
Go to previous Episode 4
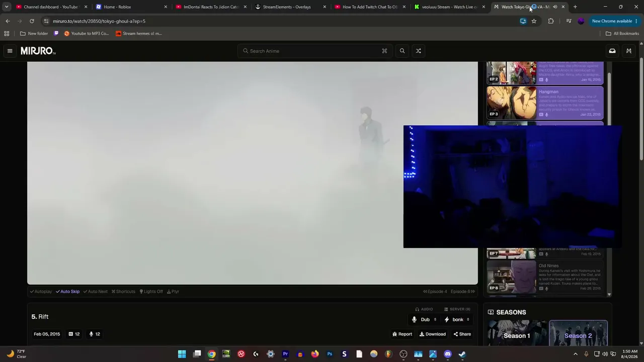pyautogui.click(x=435, y=292)
